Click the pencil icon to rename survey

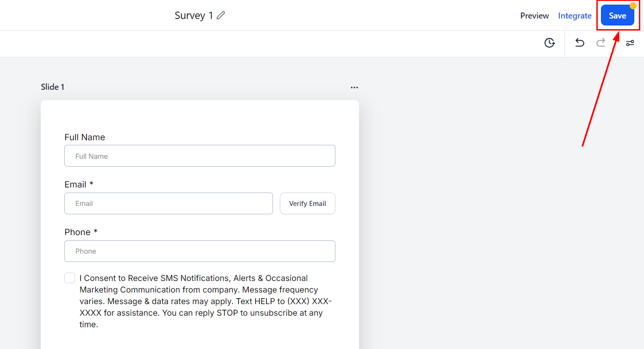point(221,15)
